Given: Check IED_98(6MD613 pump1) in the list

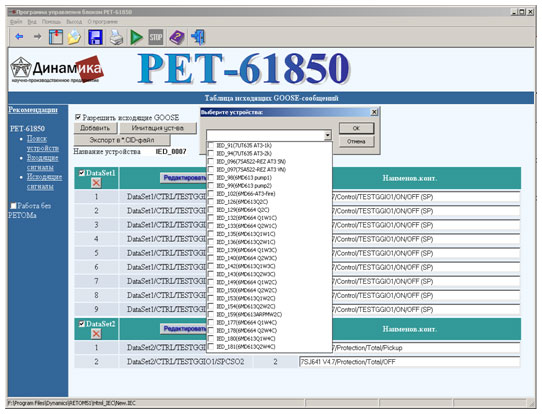Looking at the screenshot, I should [x=211, y=178].
